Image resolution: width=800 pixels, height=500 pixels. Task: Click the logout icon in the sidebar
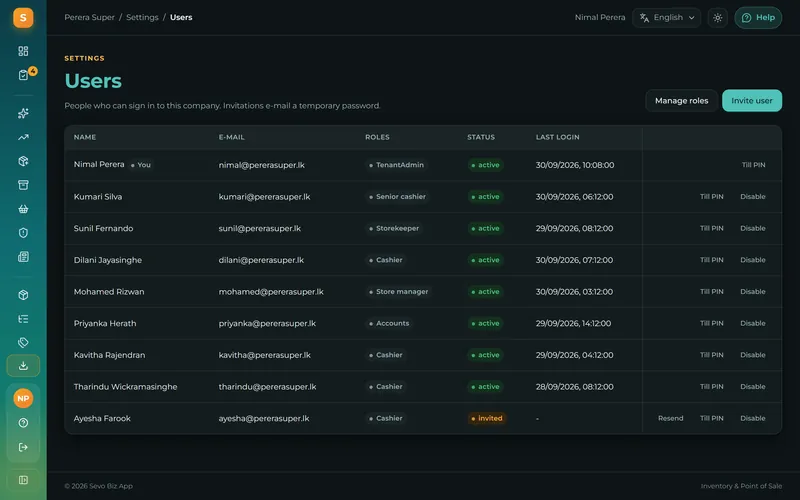coord(23,447)
